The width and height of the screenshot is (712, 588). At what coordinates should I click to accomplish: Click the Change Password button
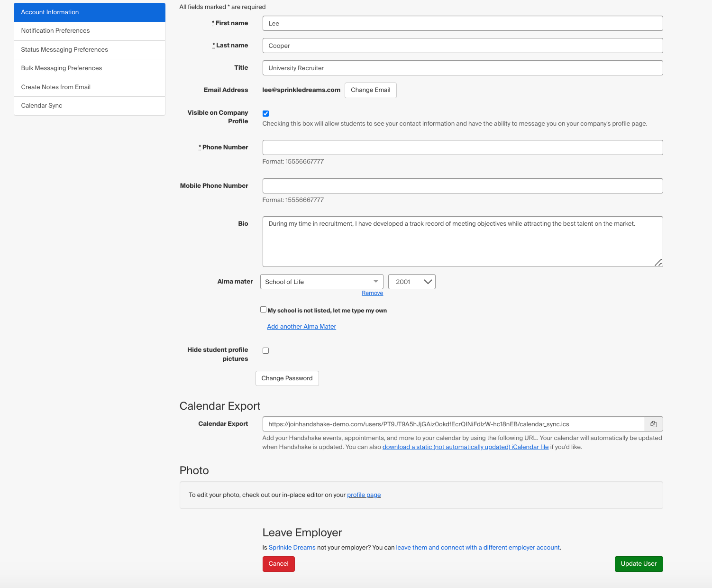click(287, 378)
